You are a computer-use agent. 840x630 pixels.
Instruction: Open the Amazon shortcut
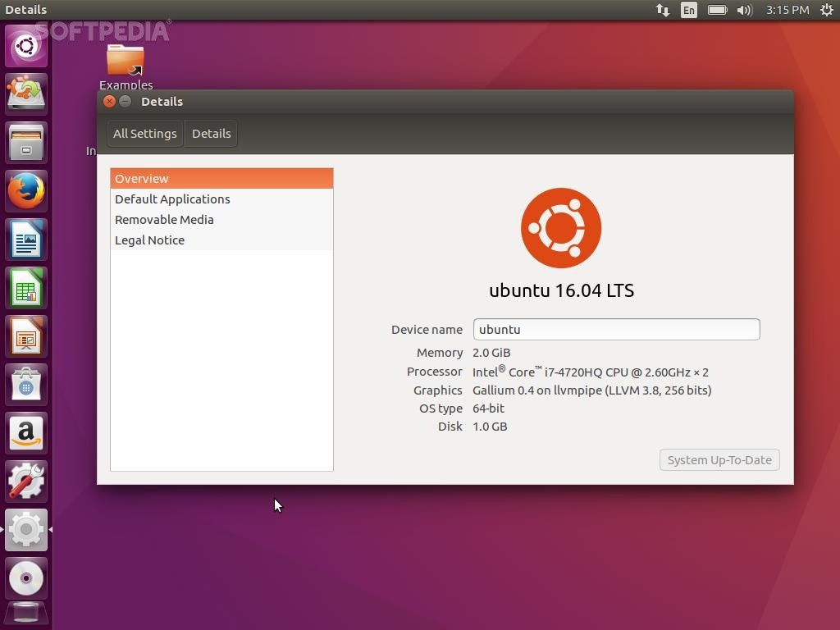[25, 432]
